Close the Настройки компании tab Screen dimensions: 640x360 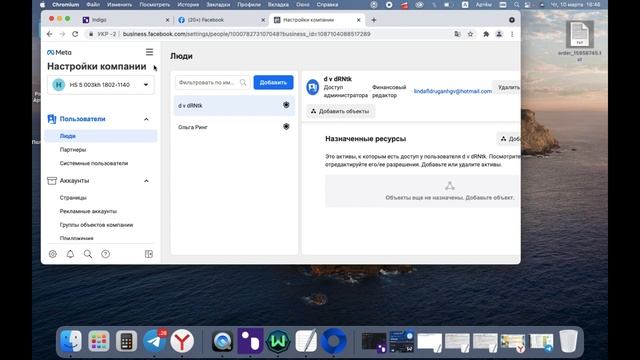click(358, 20)
